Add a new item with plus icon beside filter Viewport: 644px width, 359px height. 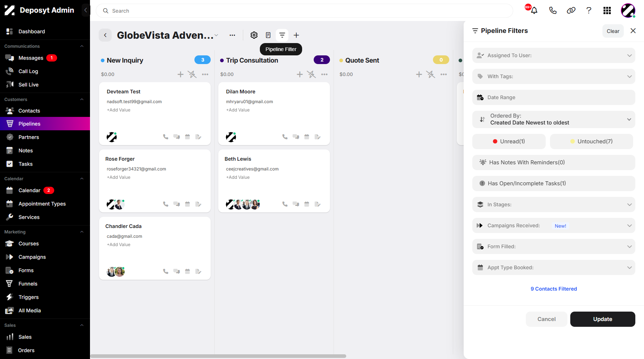point(296,35)
